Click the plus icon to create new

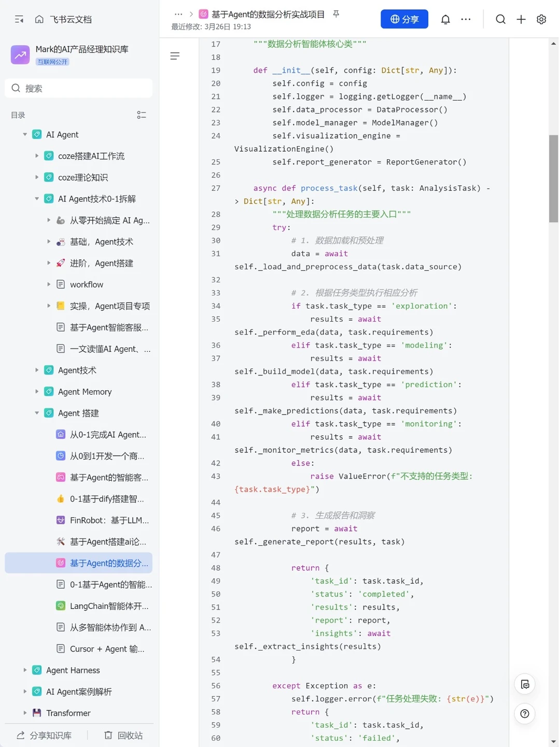click(x=521, y=19)
